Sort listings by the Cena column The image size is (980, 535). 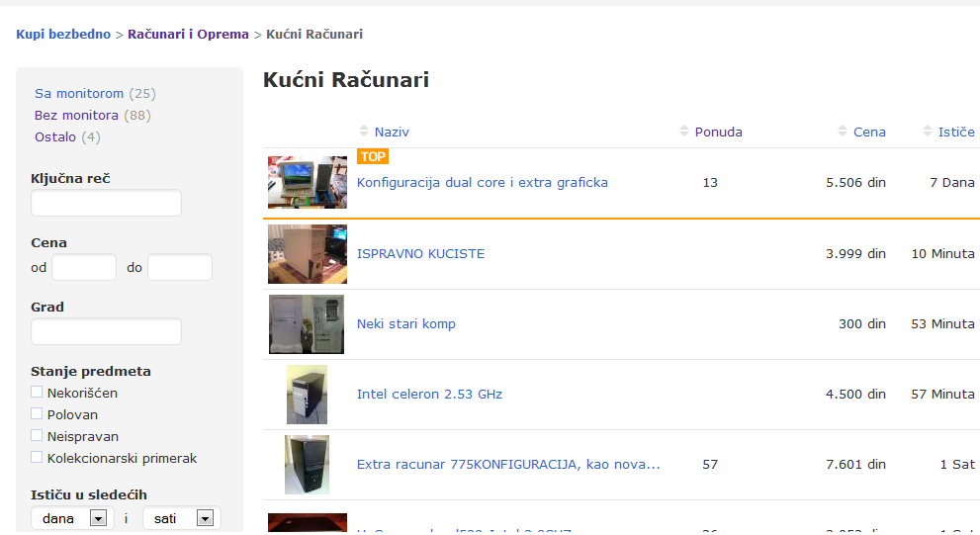coord(869,132)
